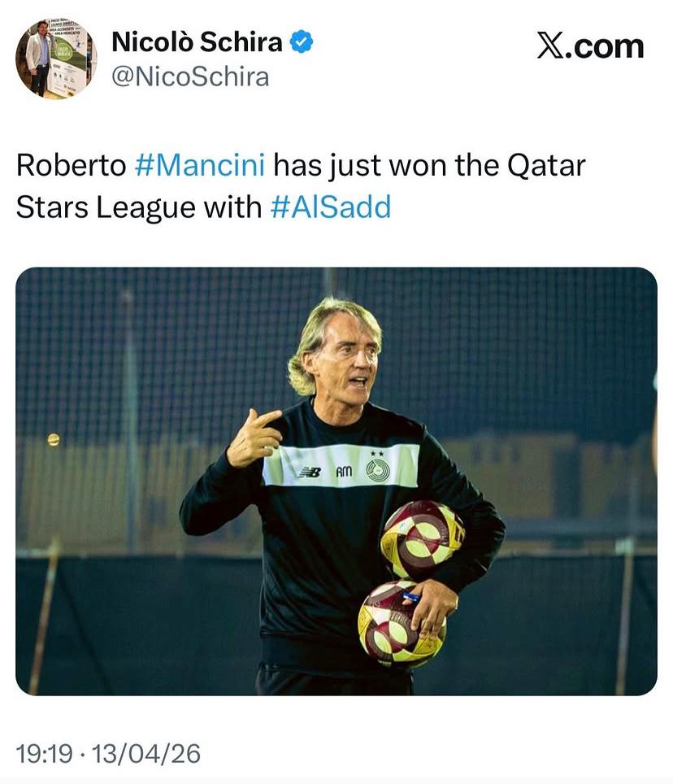Click the lower football in his hand
673x784 pixels.
[x=399, y=622]
